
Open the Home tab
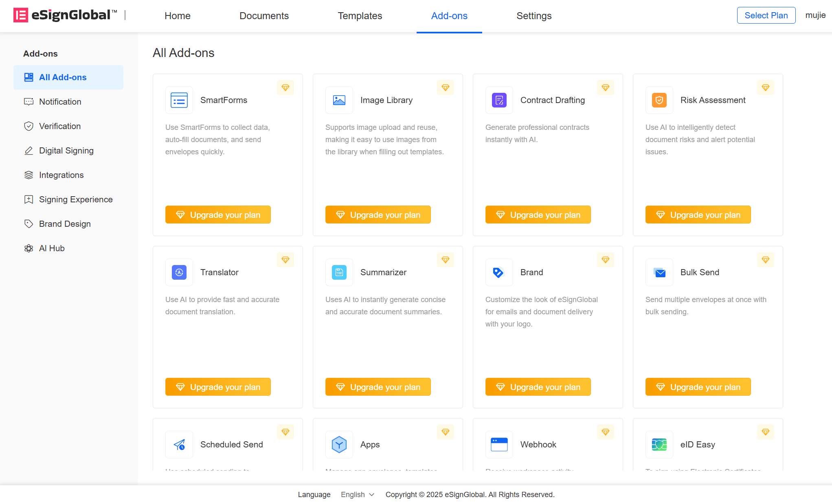(178, 16)
